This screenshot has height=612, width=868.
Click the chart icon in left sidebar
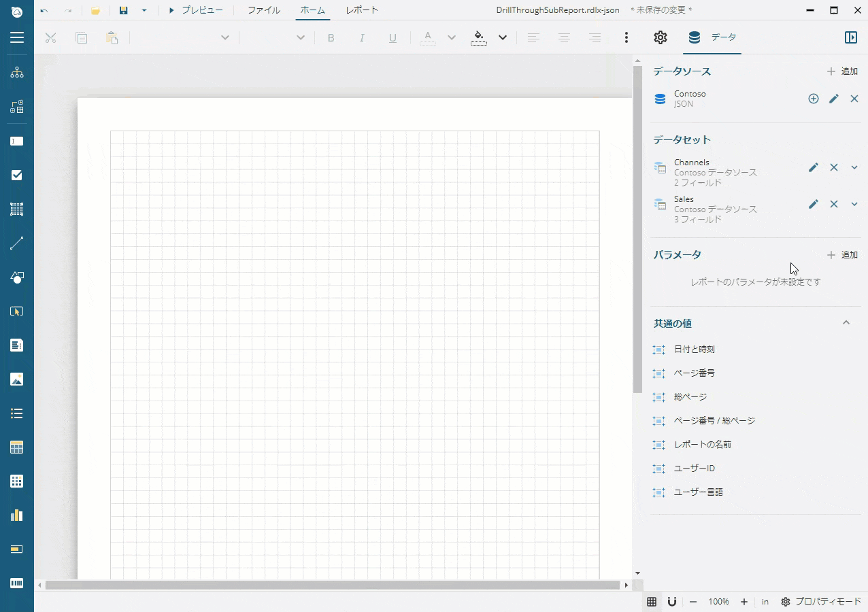pos(16,515)
